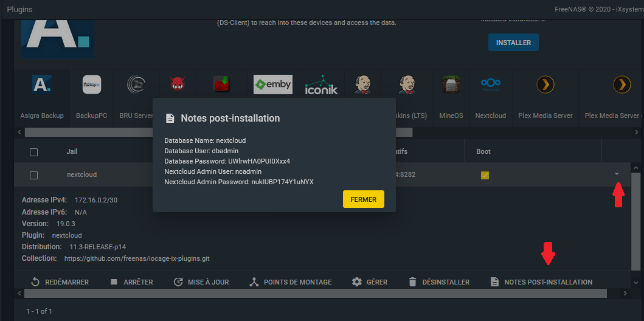Viewport: 644px width, 321px height.
Task: Open Notes Post-Installation for nextcloud
Action: point(541,282)
